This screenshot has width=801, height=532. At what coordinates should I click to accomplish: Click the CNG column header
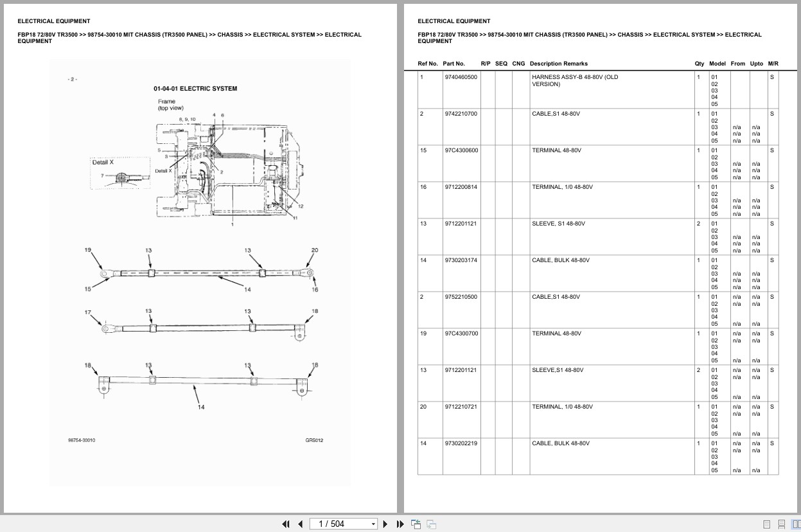click(x=518, y=64)
